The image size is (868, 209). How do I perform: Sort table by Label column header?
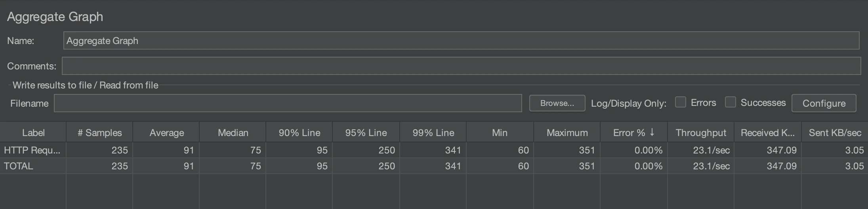point(33,133)
